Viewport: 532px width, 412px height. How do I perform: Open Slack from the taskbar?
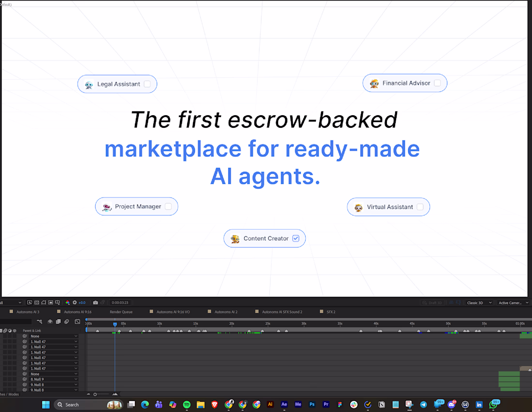point(354,405)
